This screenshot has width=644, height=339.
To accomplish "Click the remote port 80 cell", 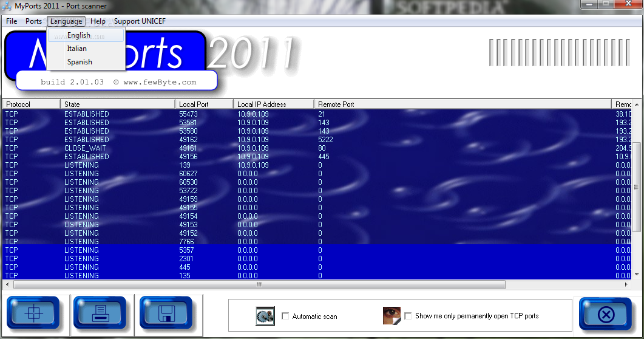I will click(x=322, y=148).
